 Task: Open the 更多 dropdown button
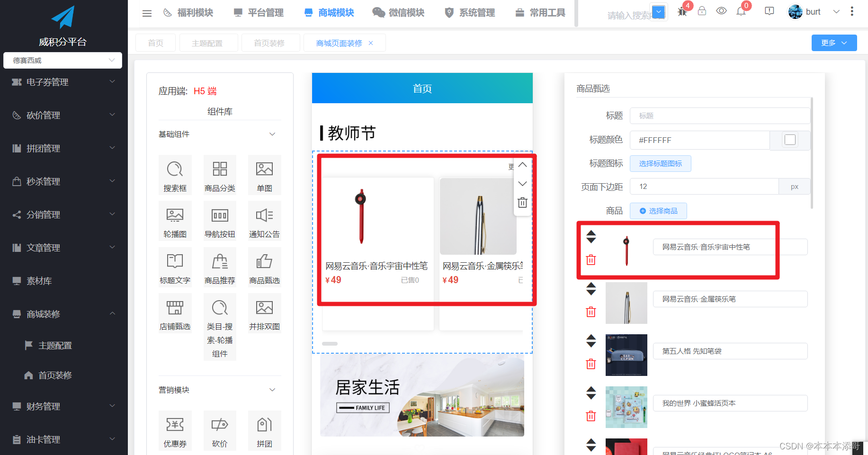(x=834, y=43)
